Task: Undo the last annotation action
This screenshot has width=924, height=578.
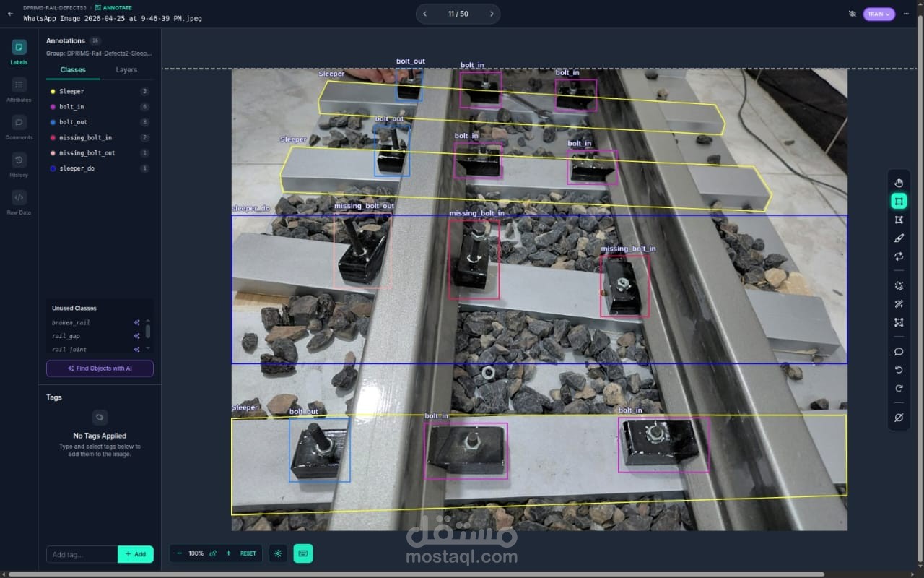Action: click(x=899, y=370)
